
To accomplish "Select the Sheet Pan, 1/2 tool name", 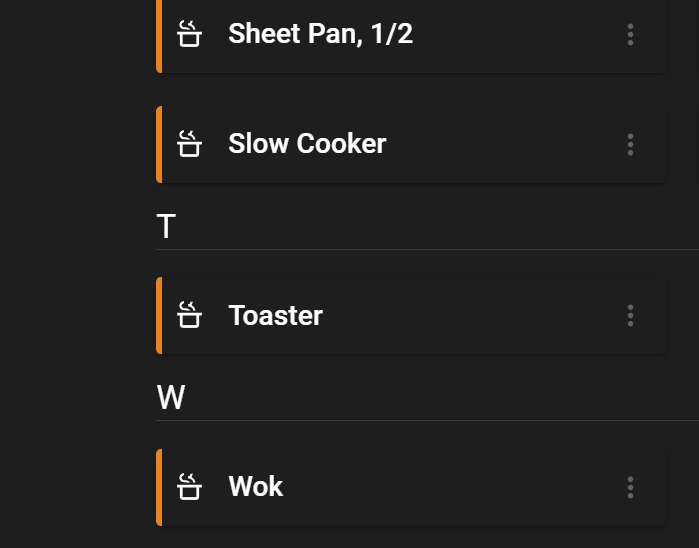I will coord(321,34).
